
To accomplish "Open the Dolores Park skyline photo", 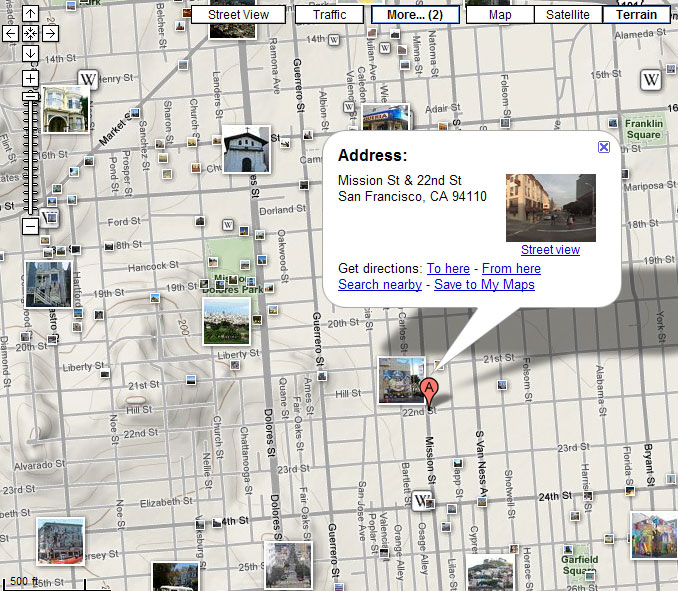I will click(x=227, y=321).
